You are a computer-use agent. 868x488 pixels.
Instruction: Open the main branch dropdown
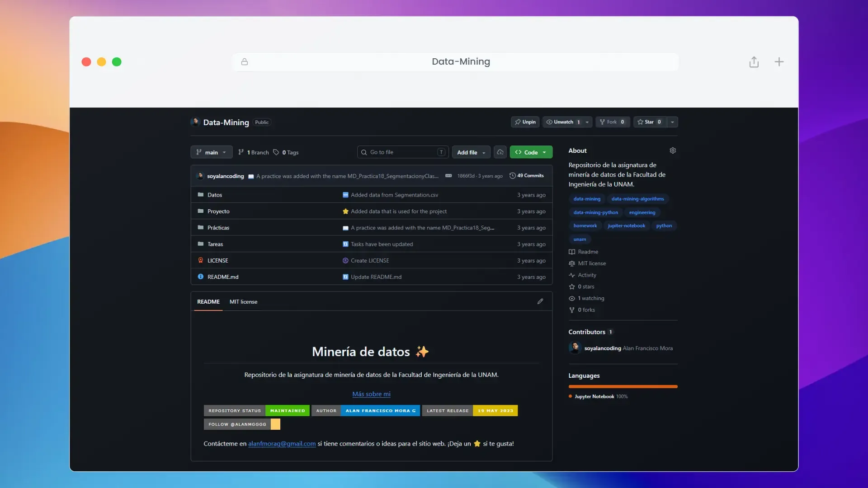[x=212, y=152]
